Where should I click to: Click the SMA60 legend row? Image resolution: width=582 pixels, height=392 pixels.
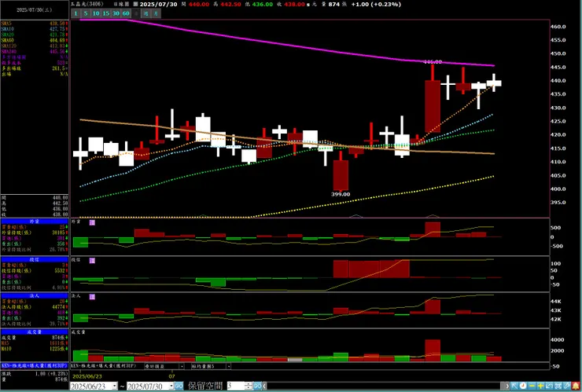pyautogui.click(x=35, y=40)
